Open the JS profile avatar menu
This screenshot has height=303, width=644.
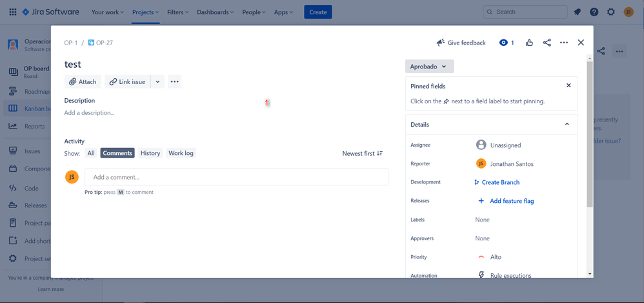(629, 12)
